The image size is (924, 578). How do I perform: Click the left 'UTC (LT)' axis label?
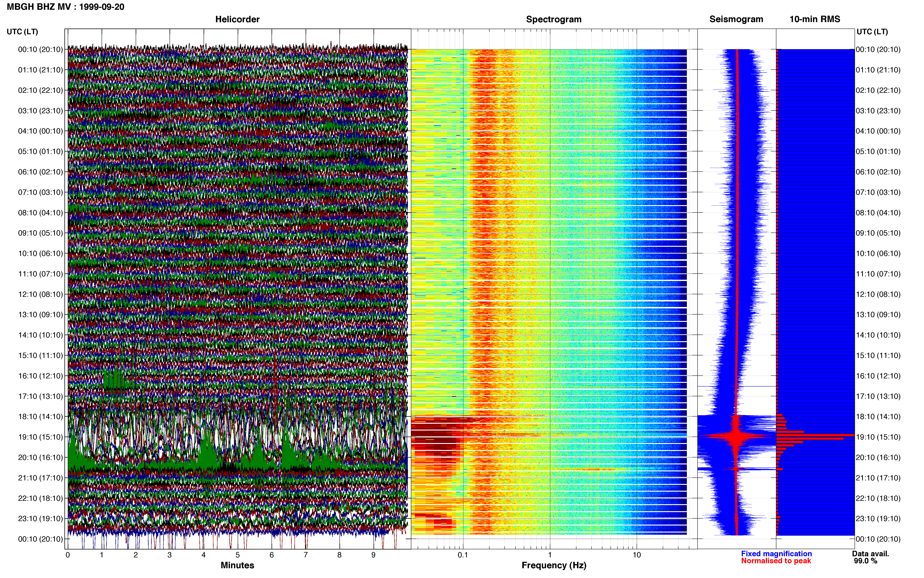[x=22, y=32]
